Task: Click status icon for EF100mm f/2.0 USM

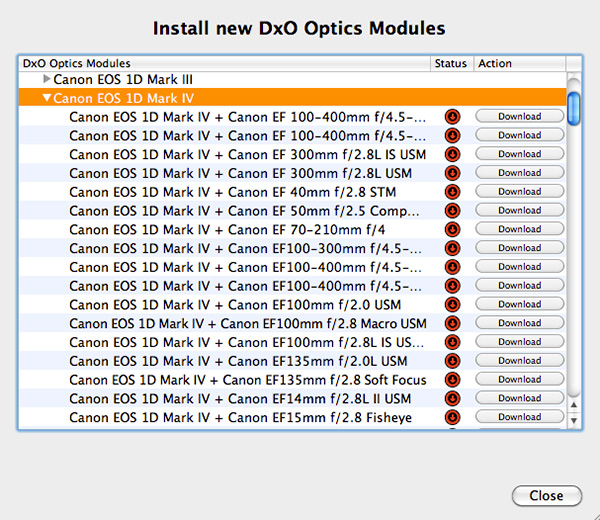Action: point(452,305)
